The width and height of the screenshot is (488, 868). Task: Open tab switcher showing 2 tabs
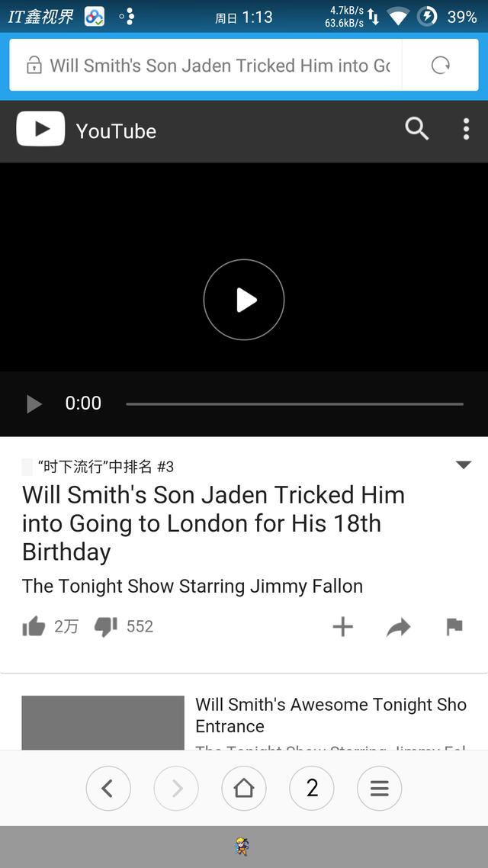click(x=312, y=788)
